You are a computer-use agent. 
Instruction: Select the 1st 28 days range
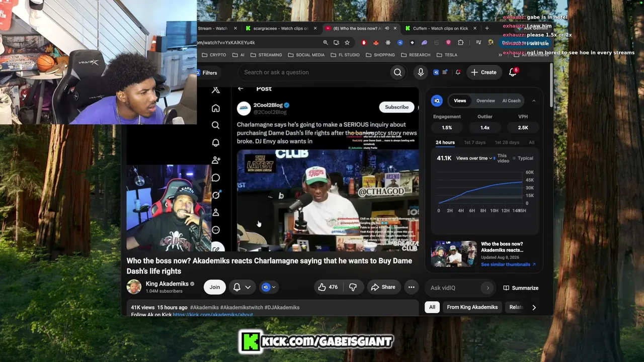coord(507,142)
